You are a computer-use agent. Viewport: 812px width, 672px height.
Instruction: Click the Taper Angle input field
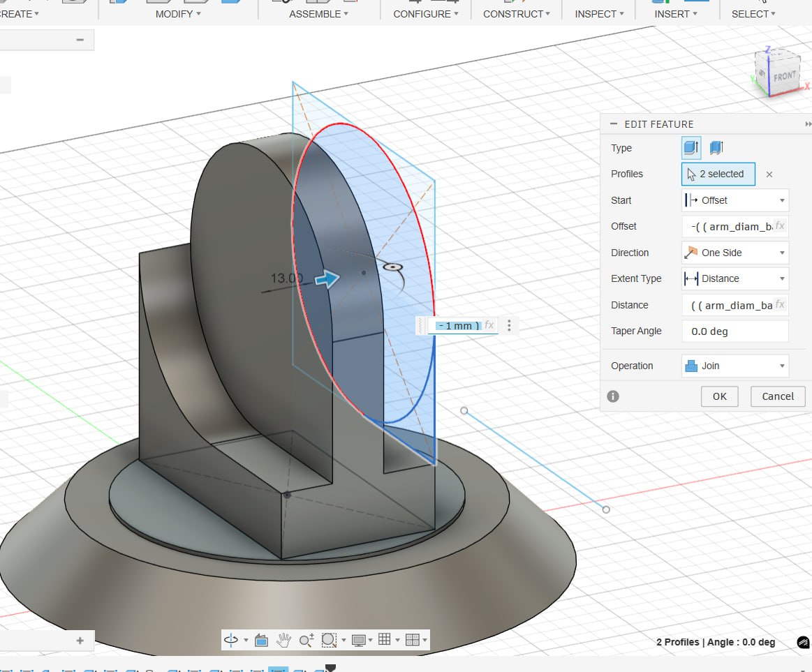(x=735, y=331)
